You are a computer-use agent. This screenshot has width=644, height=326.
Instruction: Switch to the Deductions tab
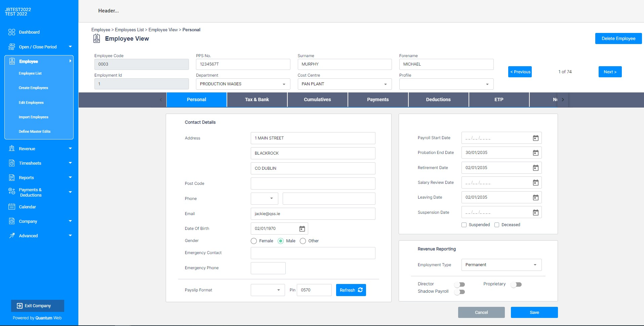coord(438,100)
